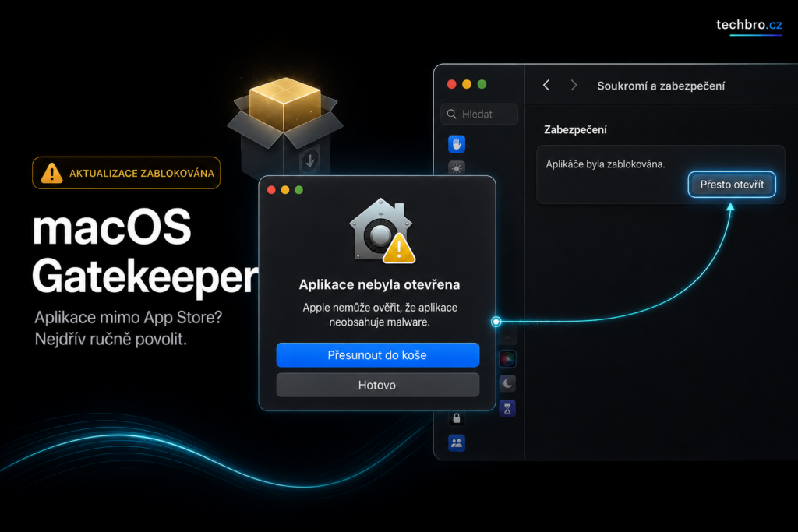Minimize the Gatekeeper dialog with yellow button

(285, 190)
